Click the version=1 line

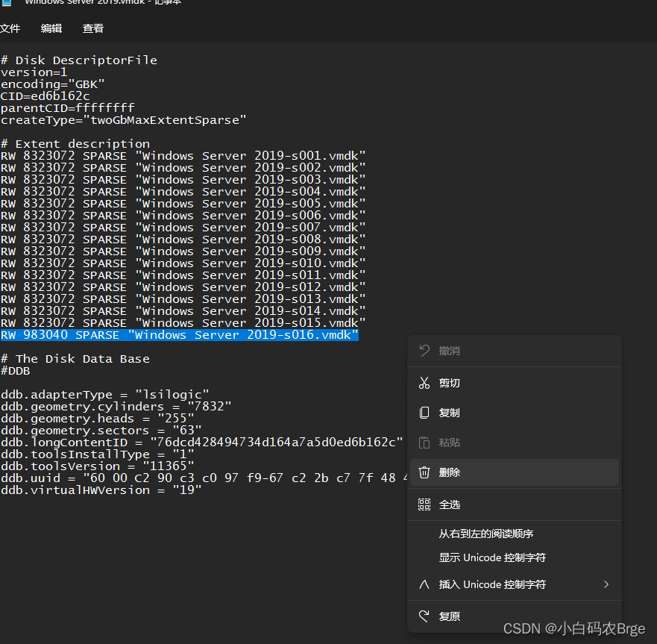34,72
